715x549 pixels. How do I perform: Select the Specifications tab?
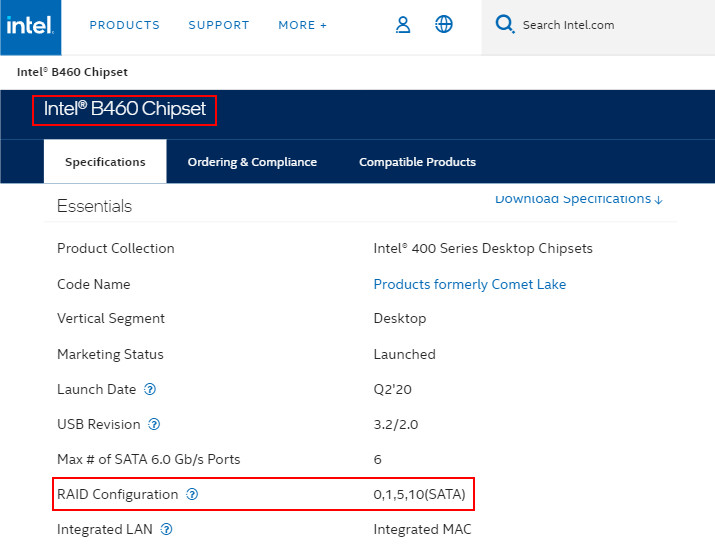pos(105,161)
